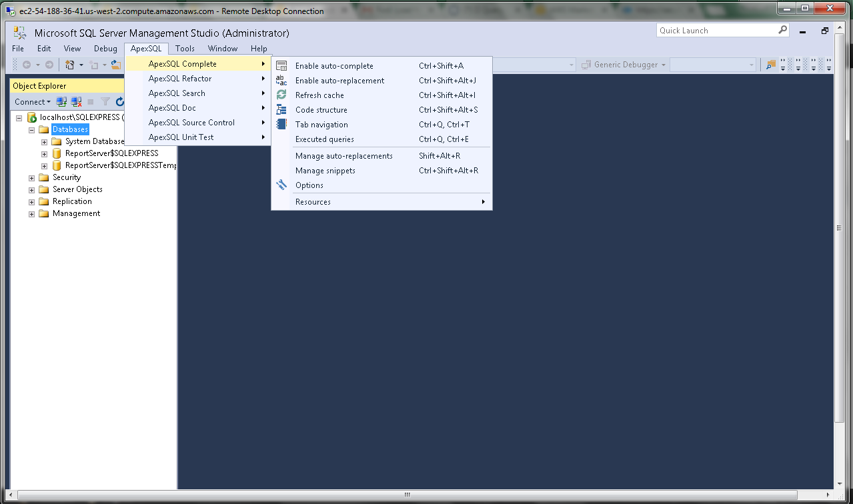Open the ApexSQL Refactor submenu

tap(180, 79)
